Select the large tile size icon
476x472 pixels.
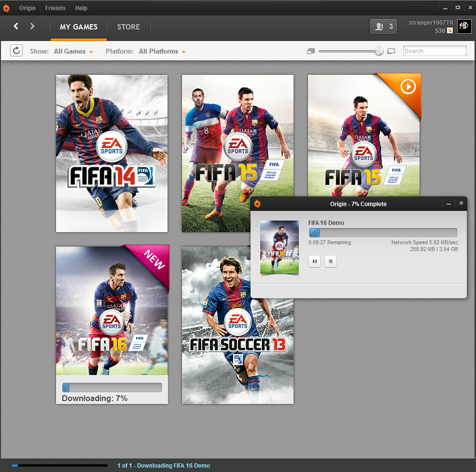click(x=392, y=51)
